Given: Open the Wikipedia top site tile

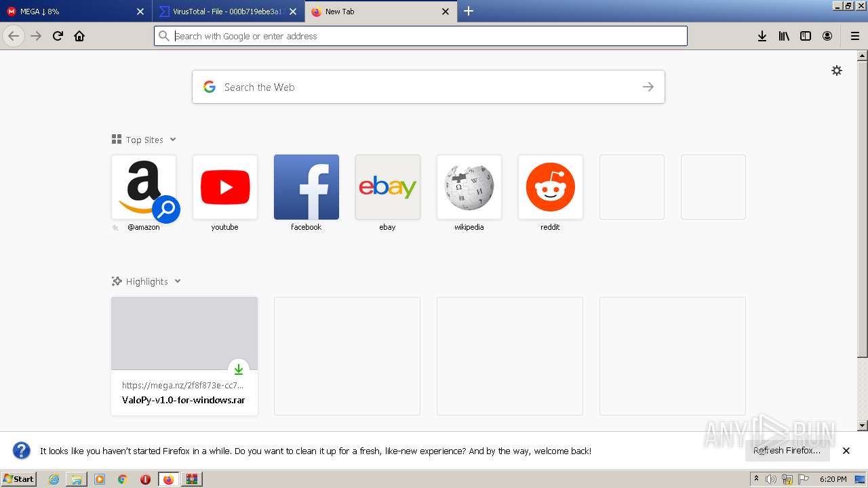Looking at the screenshot, I should (x=469, y=187).
